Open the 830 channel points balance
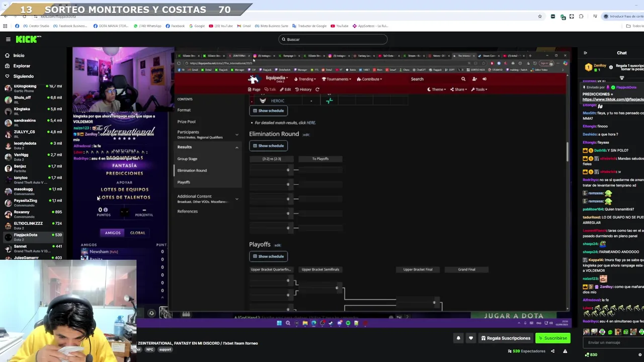The width and height of the screenshot is (644, 362). click(591, 355)
